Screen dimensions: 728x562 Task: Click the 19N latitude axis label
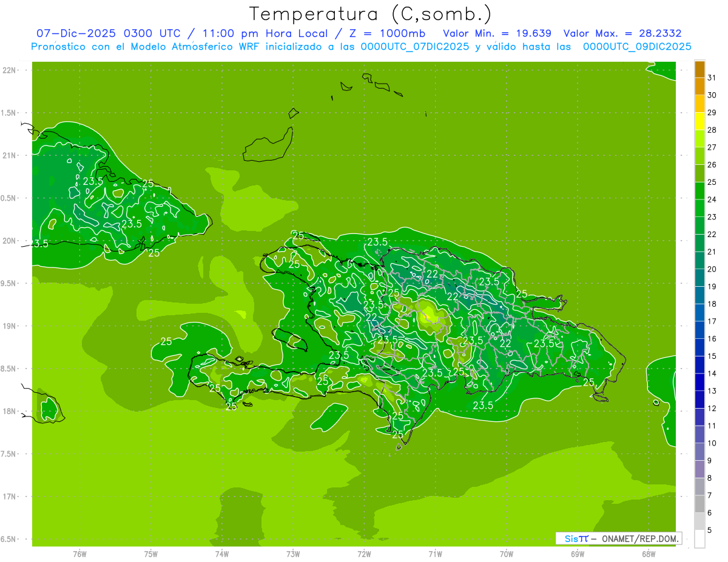pyautogui.click(x=9, y=326)
